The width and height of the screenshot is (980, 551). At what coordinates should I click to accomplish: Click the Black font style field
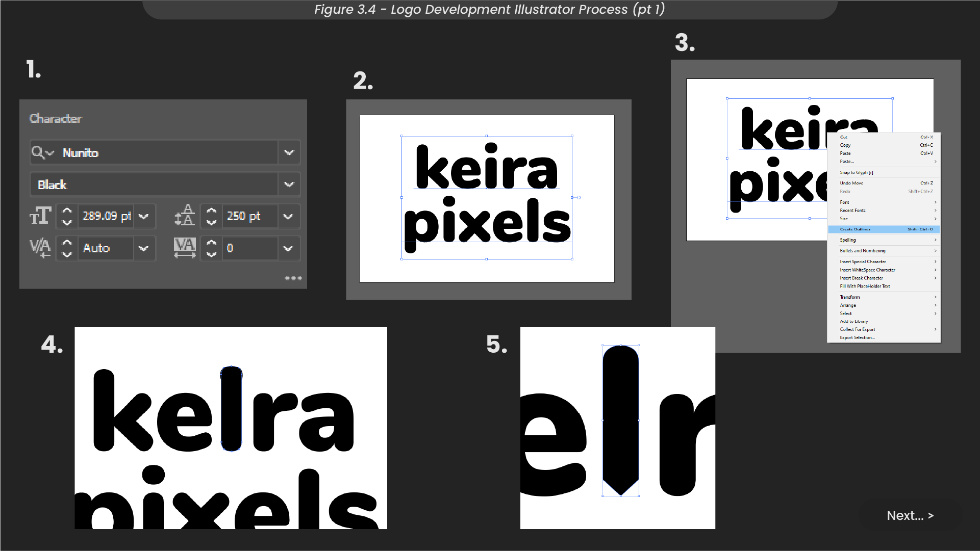154,185
